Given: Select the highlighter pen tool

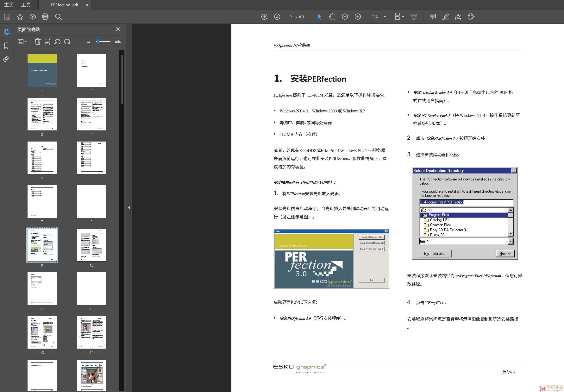Looking at the screenshot, I should coord(445,17).
